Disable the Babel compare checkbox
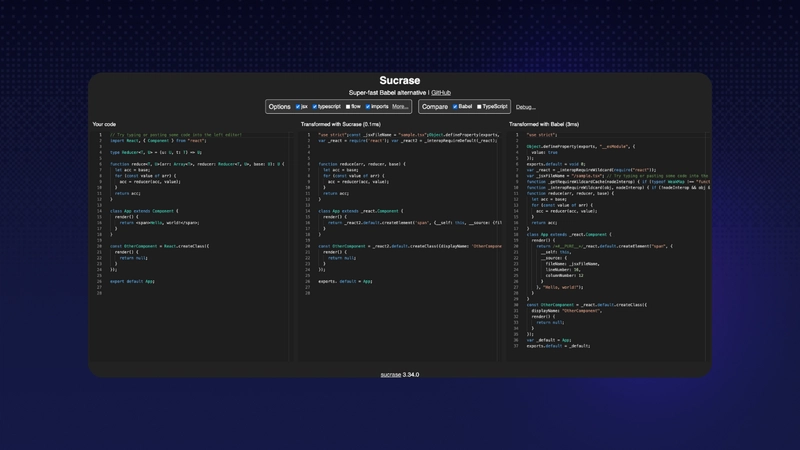The height and width of the screenshot is (450, 800). point(455,107)
